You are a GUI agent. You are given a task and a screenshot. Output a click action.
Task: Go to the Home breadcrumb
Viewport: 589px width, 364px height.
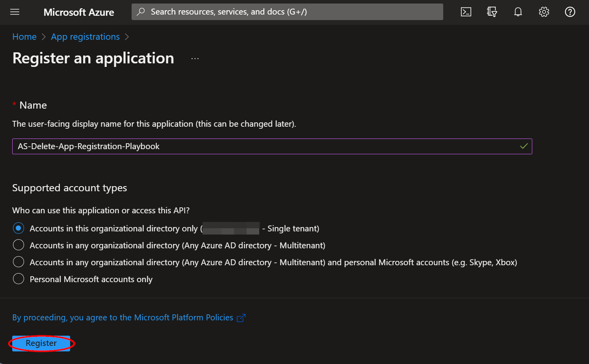[x=24, y=37]
